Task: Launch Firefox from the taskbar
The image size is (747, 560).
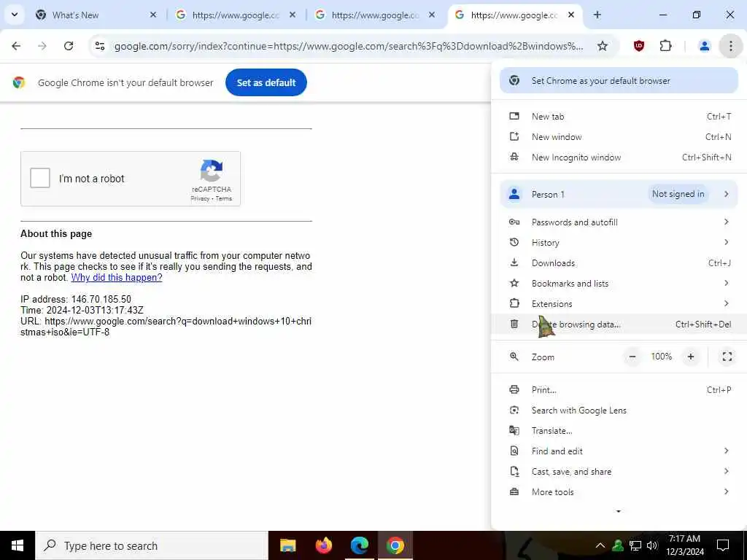Action: click(x=323, y=545)
